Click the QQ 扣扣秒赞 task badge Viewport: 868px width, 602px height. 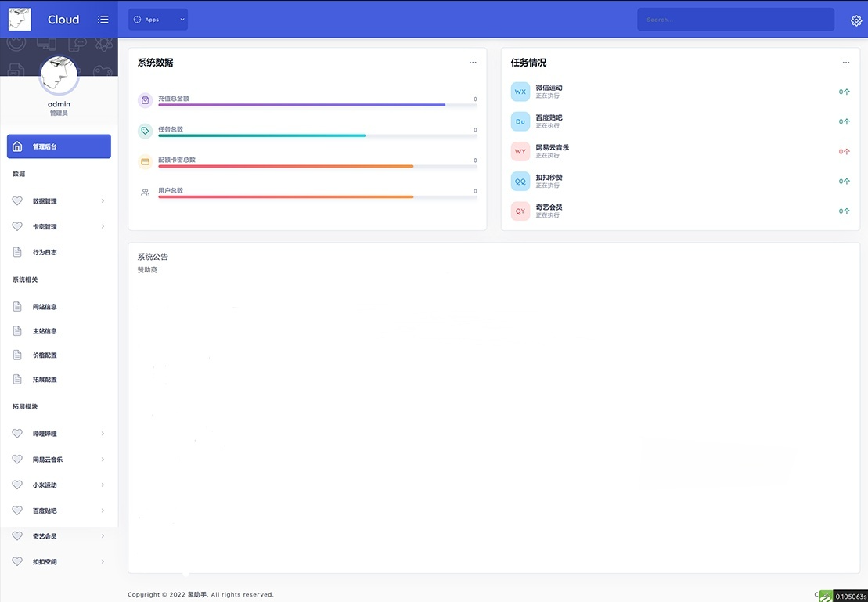[x=520, y=181]
